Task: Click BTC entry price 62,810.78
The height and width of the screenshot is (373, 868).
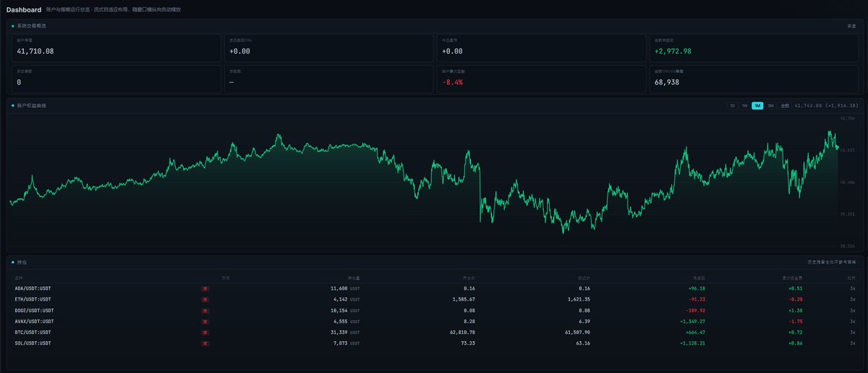Action: point(461,332)
